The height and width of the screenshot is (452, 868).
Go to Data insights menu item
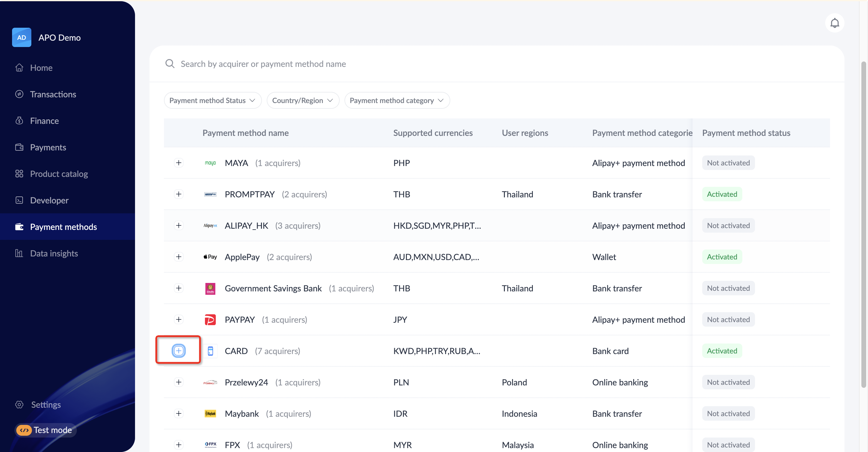54,253
